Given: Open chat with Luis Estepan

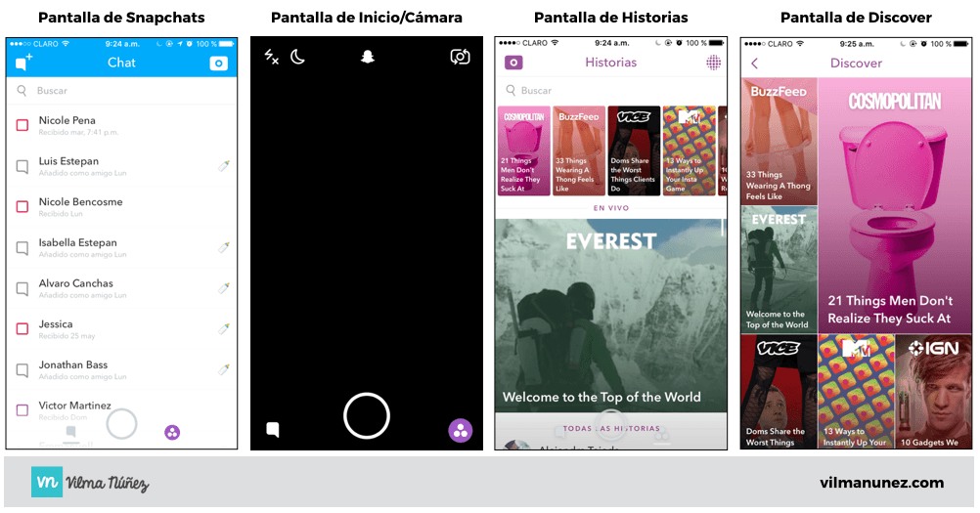Looking at the screenshot, I should coord(122,166).
